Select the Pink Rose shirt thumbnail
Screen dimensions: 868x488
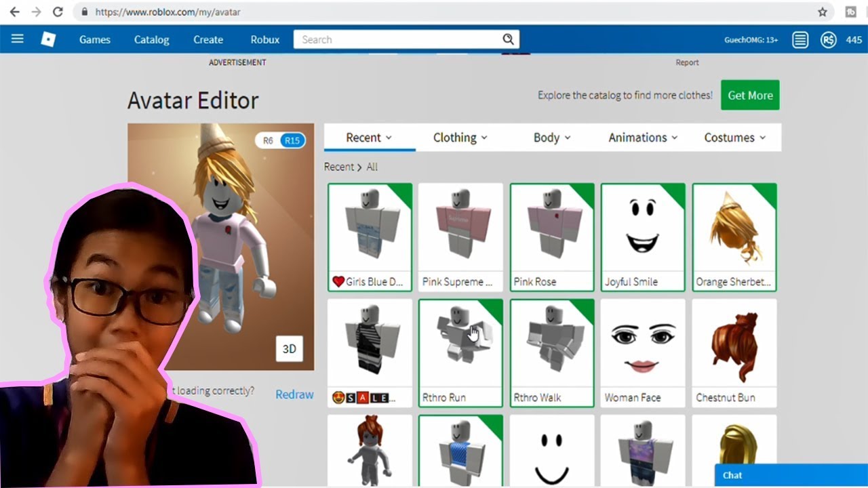point(552,228)
